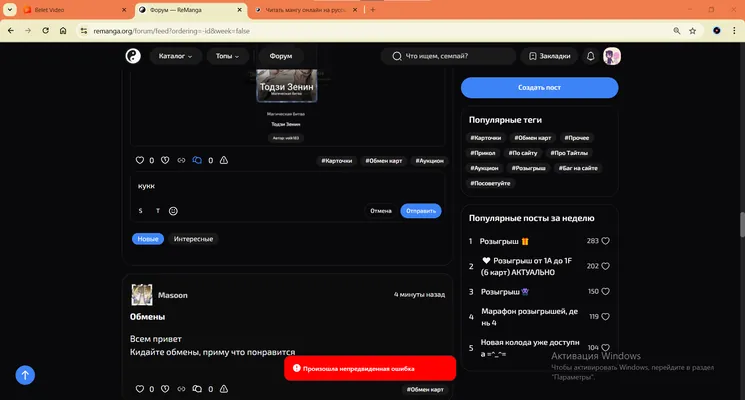Apply T text formatting in comment box
The image size is (745, 400).
pyautogui.click(x=158, y=211)
